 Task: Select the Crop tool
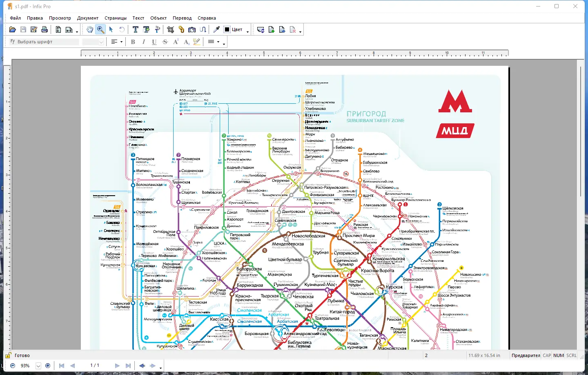point(171,29)
